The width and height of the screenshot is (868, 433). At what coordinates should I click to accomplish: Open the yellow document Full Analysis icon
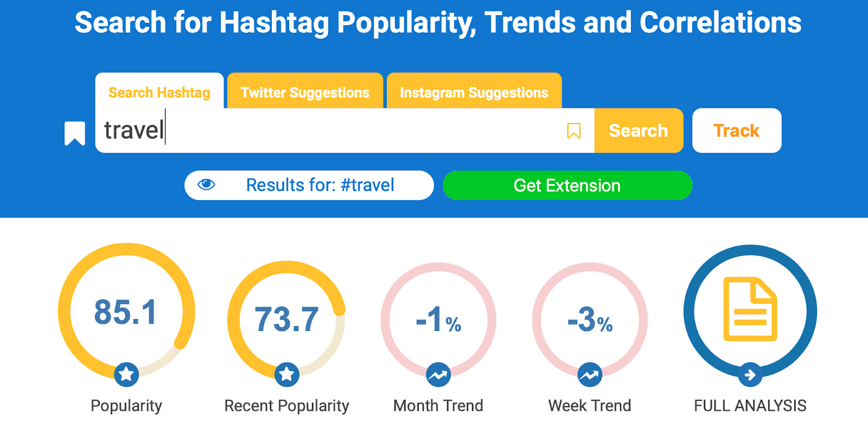750,309
